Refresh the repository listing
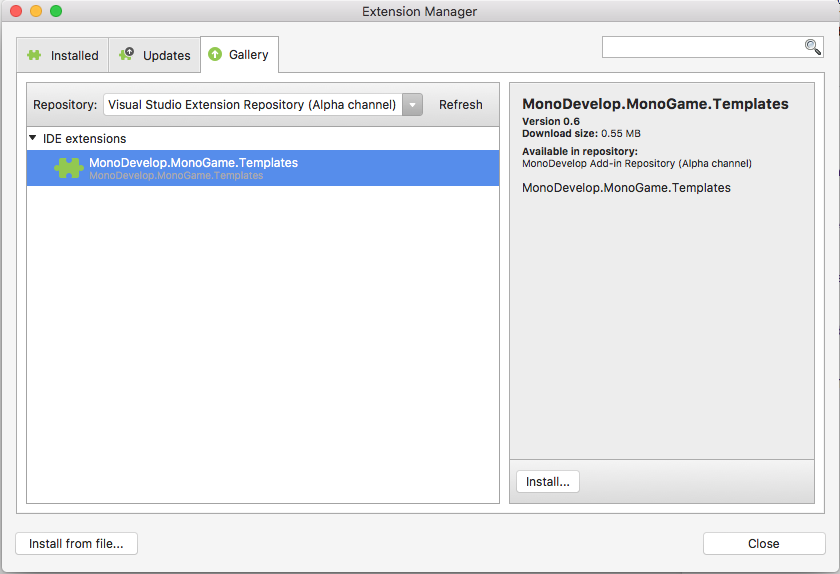Image resolution: width=840 pixels, height=574 pixels. [x=461, y=105]
